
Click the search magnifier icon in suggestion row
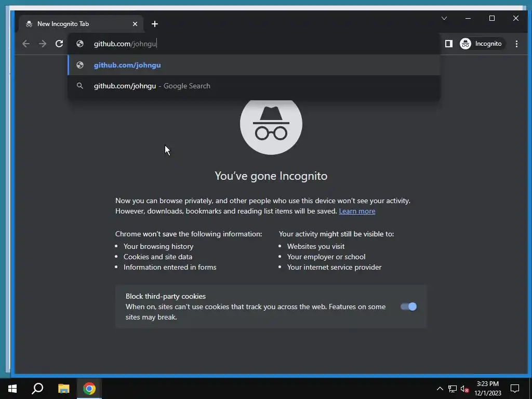coord(80,86)
